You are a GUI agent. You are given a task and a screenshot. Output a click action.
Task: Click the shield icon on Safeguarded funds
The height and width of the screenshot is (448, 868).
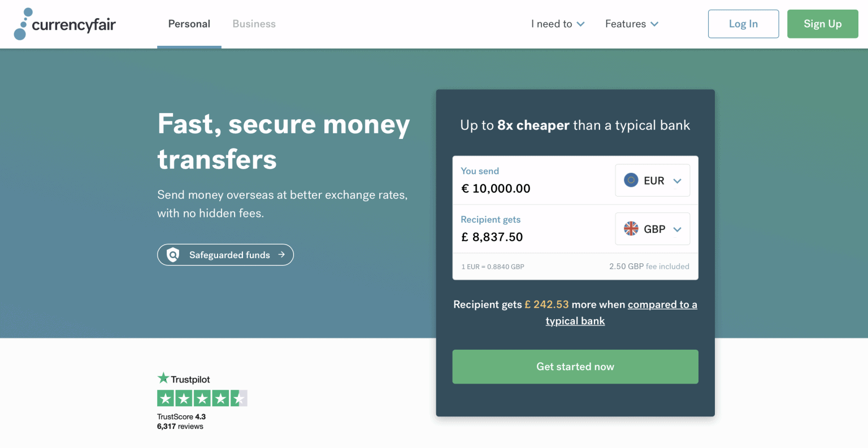pos(173,255)
